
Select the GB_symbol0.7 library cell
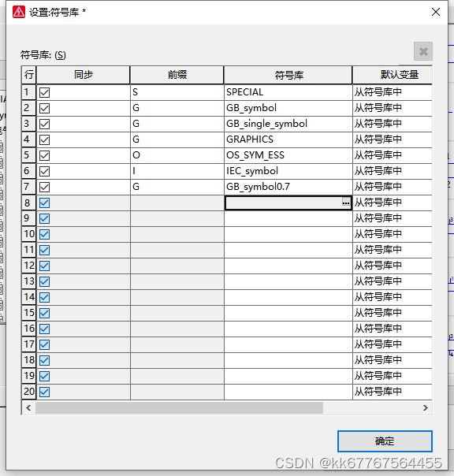pos(288,187)
